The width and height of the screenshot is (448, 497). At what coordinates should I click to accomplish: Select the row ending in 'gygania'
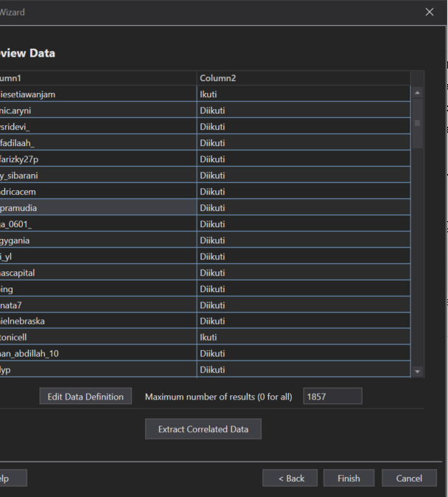[206, 240]
